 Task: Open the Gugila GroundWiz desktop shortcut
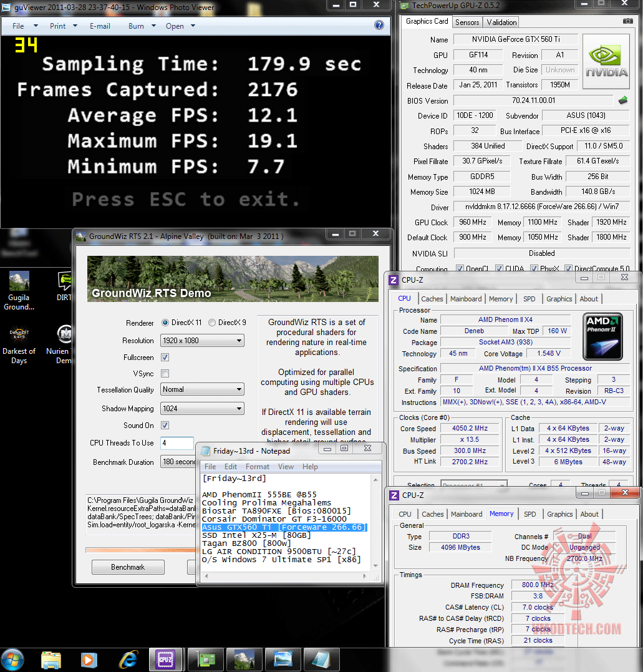click(x=19, y=291)
